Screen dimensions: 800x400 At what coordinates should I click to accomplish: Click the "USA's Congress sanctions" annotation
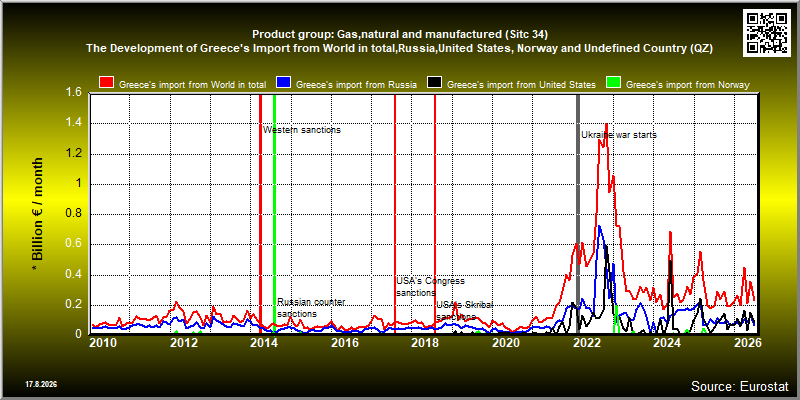431,287
